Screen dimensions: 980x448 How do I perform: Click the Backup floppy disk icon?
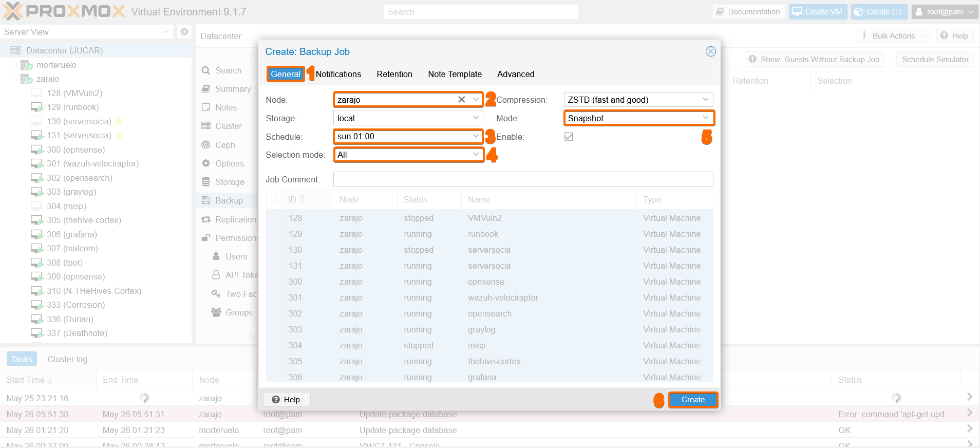[x=206, y=200]
